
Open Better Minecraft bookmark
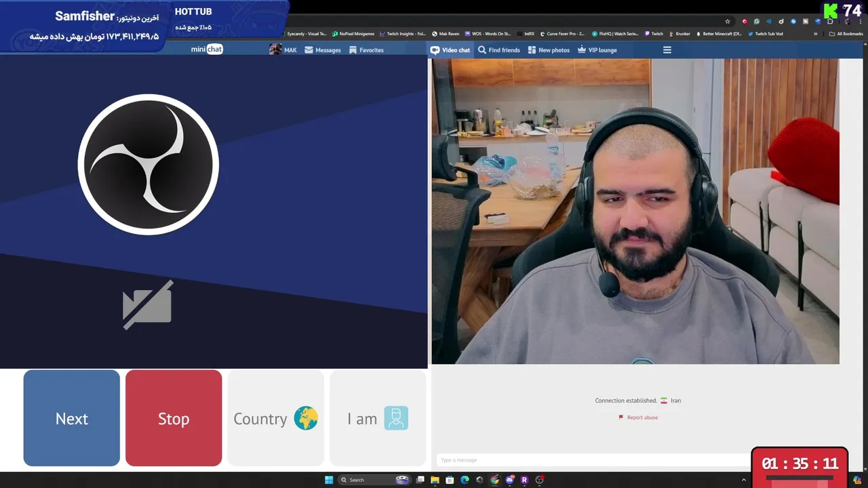point(719,34)
